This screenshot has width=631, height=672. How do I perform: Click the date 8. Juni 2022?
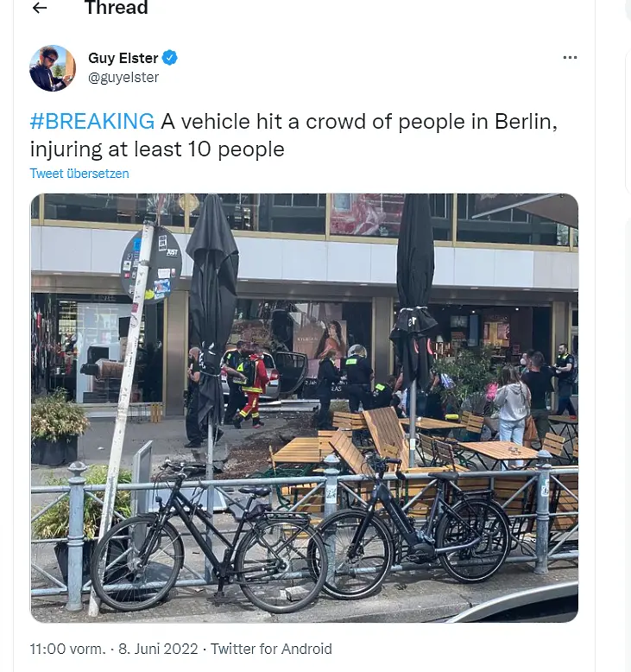[158, 649]
